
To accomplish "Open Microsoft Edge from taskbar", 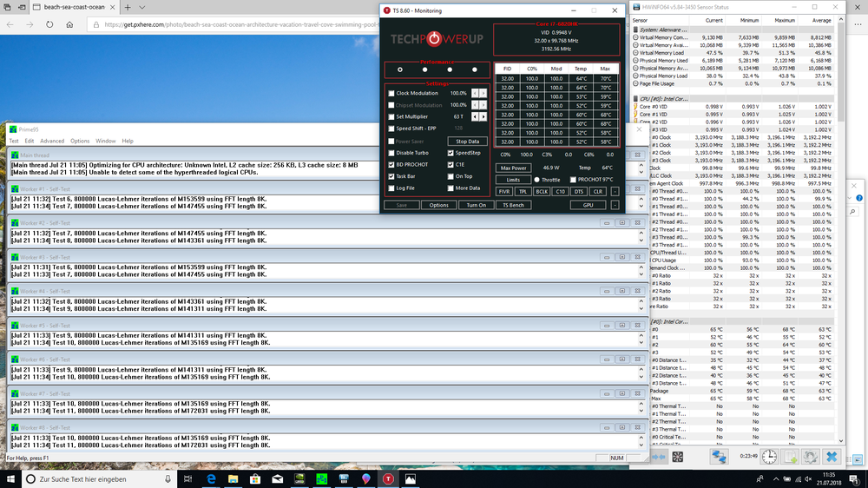I will 211,478.
